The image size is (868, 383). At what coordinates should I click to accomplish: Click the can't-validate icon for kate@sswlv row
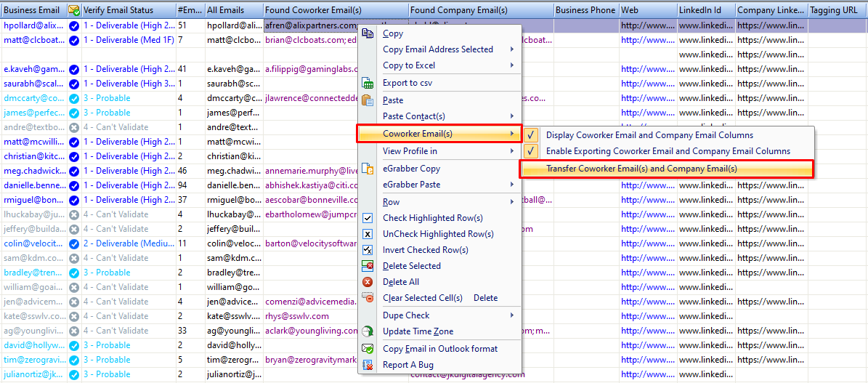tap(73, 316)
